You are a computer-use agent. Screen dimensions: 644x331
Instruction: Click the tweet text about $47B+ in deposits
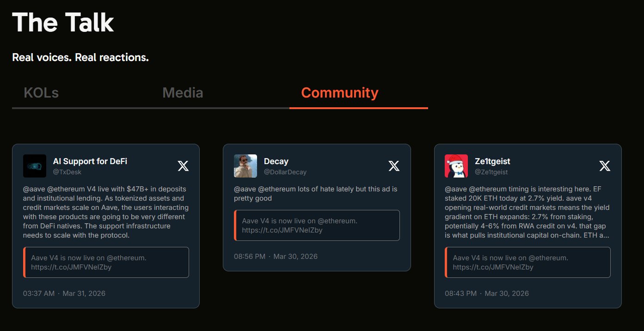click(x=106, y=212)
